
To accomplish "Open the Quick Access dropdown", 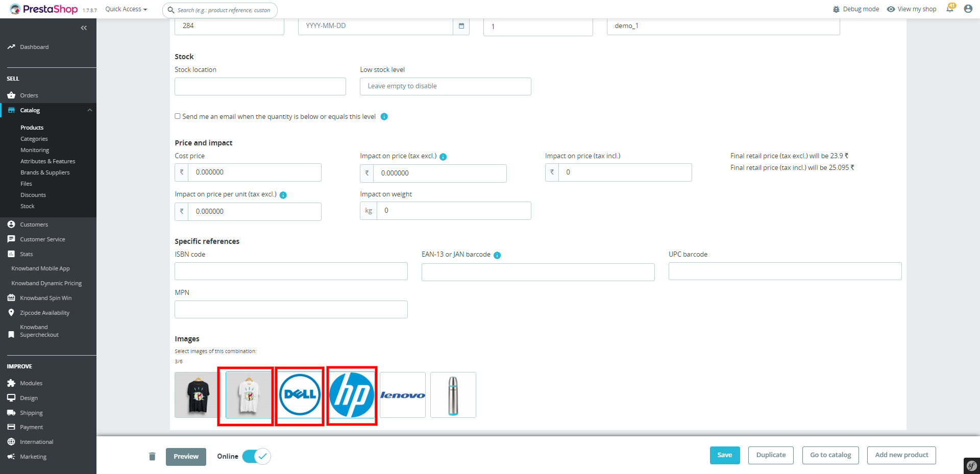I will (x=126, y=9).
